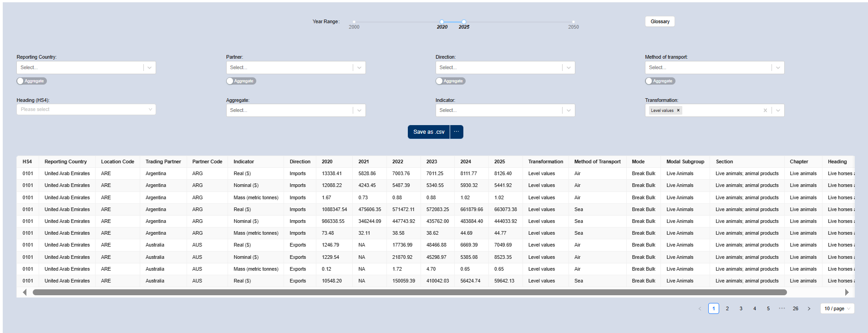Clear the Transformation field with the X icon
This screenshot has width=868, height=333.
pyautogui.click(x=765, y=111)
